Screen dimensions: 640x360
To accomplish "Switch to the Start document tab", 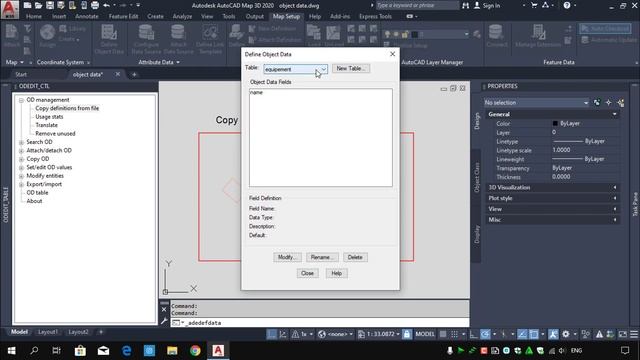I will point(21,74).
